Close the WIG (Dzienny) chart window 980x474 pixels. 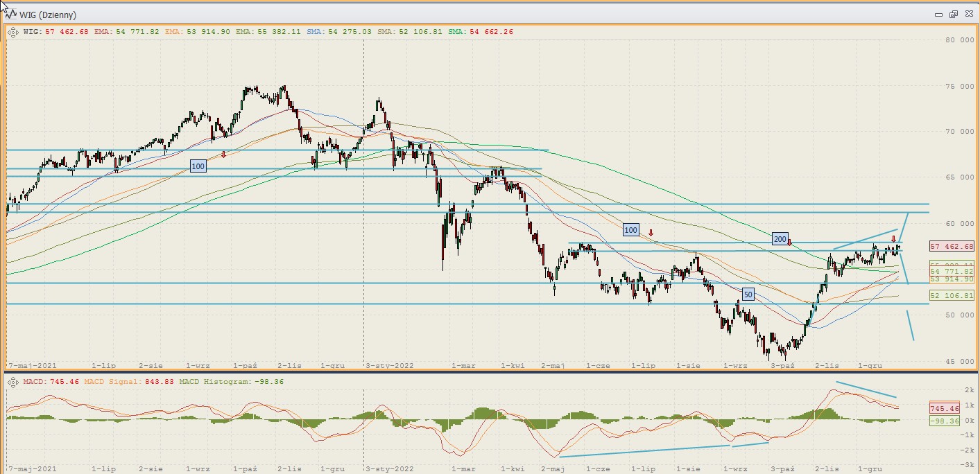(x=968, y=14)
